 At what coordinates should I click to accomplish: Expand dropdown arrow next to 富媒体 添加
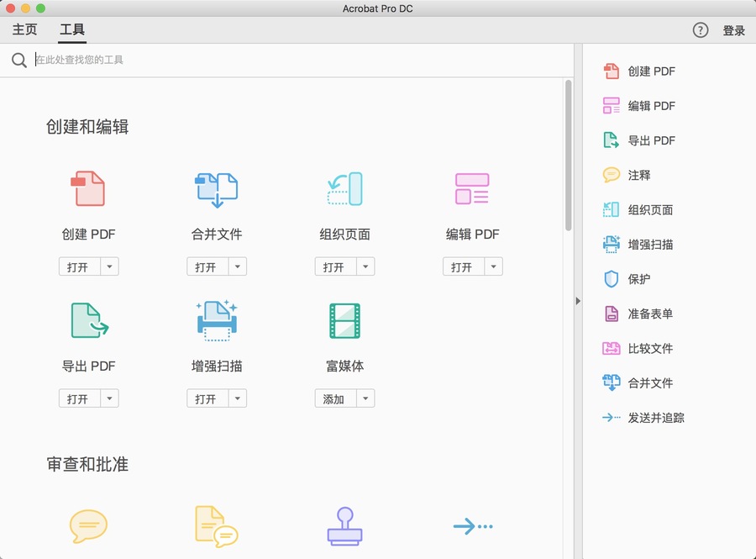tap(365, 398)
